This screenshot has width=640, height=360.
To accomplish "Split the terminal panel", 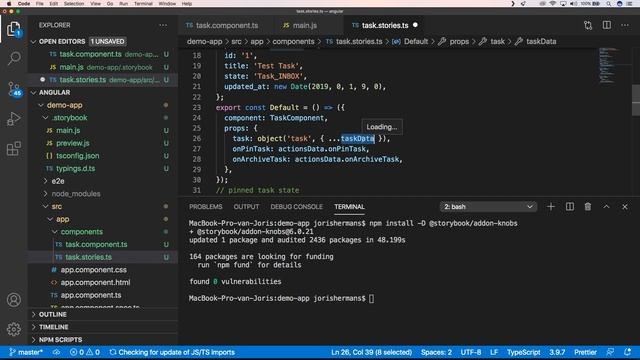I will [x=570, y=207].
